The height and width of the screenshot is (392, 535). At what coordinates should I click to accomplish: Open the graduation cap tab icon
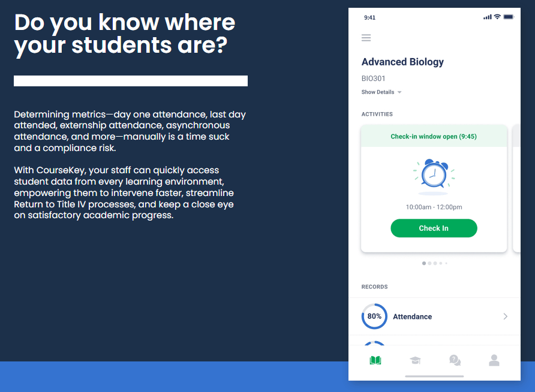click(415, 360)
